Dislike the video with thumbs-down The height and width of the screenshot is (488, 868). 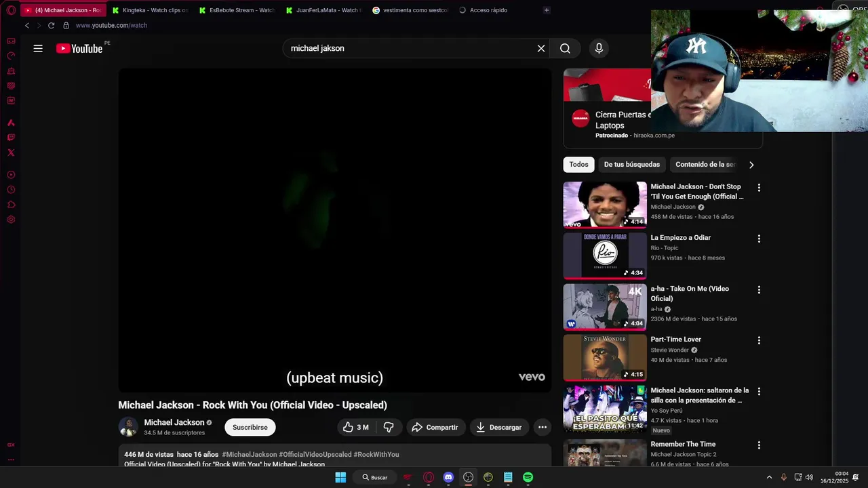click(389, 427)
